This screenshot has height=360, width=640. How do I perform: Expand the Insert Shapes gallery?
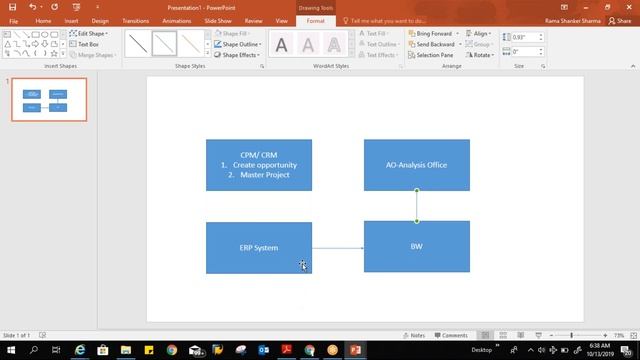pos(63,53)
